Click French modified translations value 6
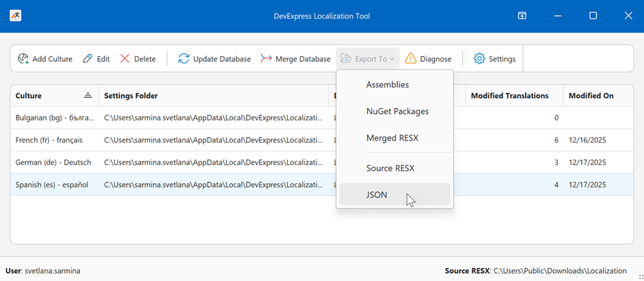Screen dimensions: 644x281 click(557, 140)
